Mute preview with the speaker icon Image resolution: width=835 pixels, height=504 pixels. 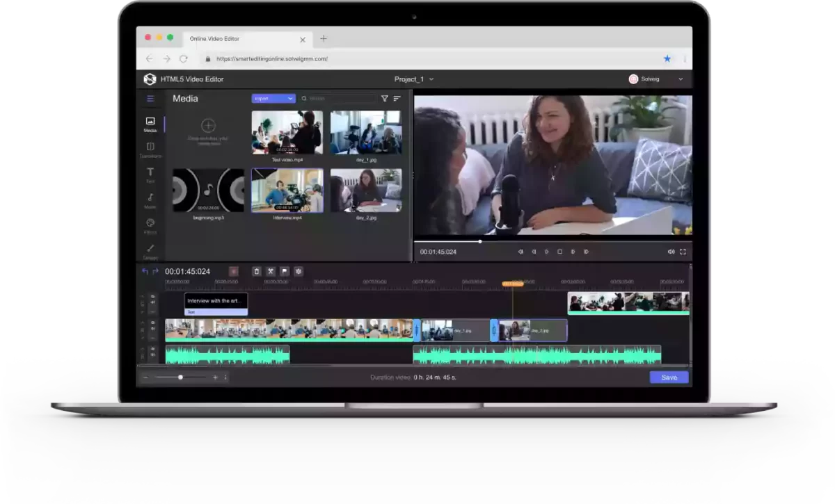point(671,252)
